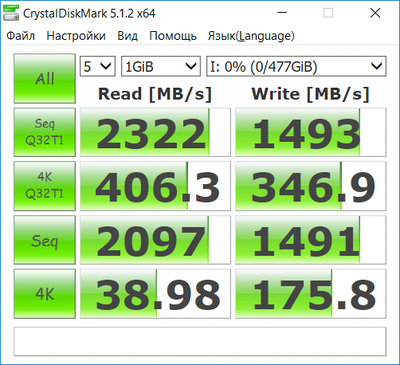Start the 4K Q32T1 test

point(45,186)
